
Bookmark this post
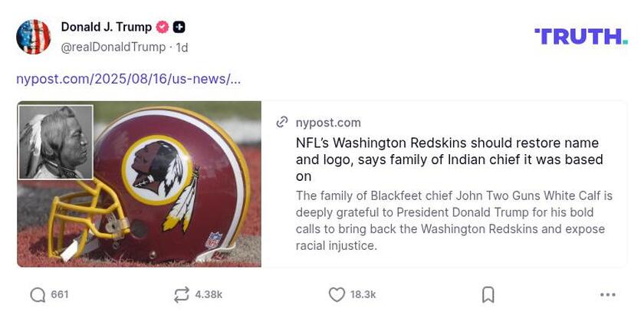(488, 295)
